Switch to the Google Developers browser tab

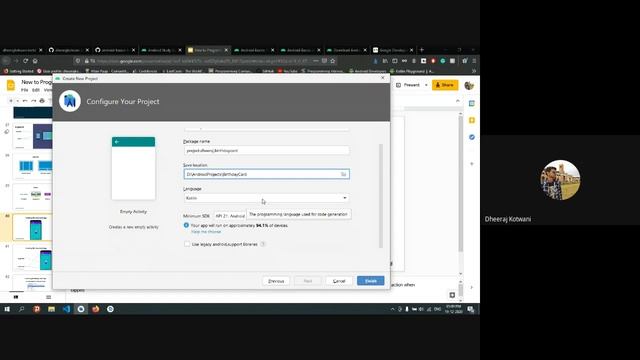coord(393,50)
